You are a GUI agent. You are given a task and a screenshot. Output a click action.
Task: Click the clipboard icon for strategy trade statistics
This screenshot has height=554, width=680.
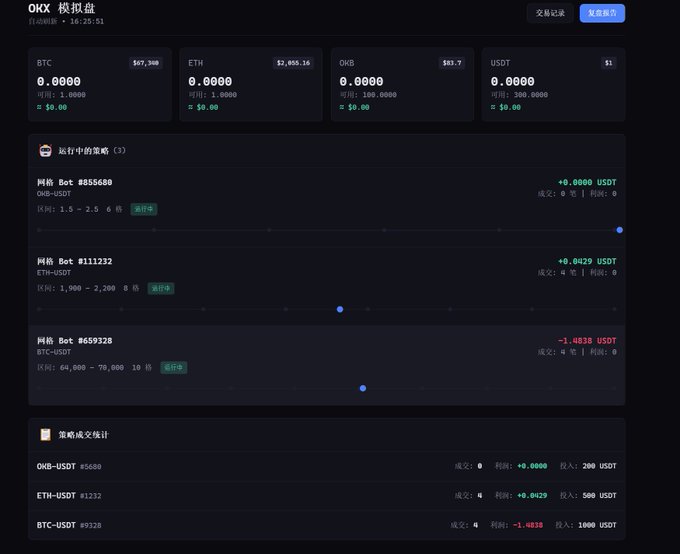[45, 434]
